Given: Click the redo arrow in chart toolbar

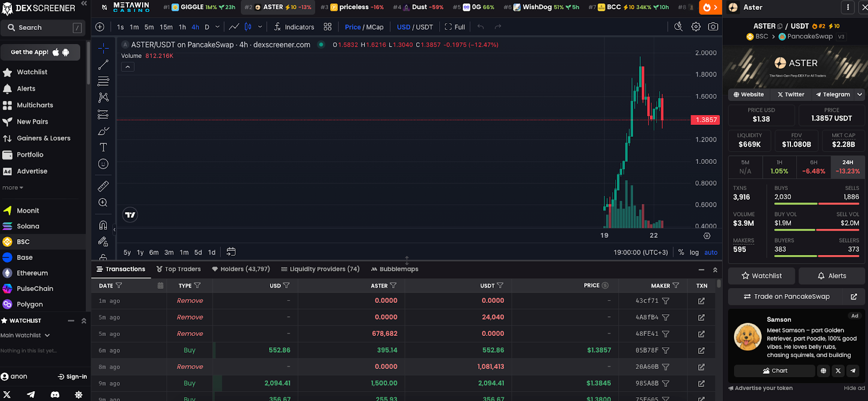Looking at the screenshot, I should tap(498, 27).
